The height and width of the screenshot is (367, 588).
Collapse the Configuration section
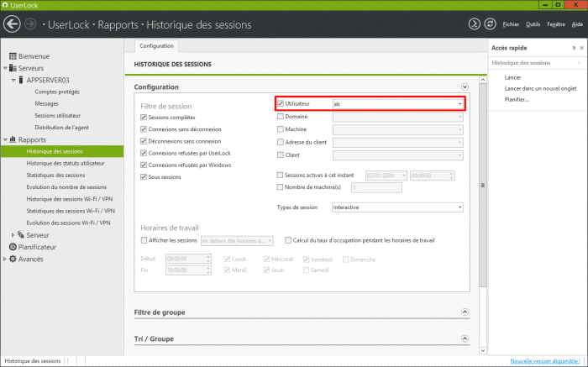click(x=465, y=87)
